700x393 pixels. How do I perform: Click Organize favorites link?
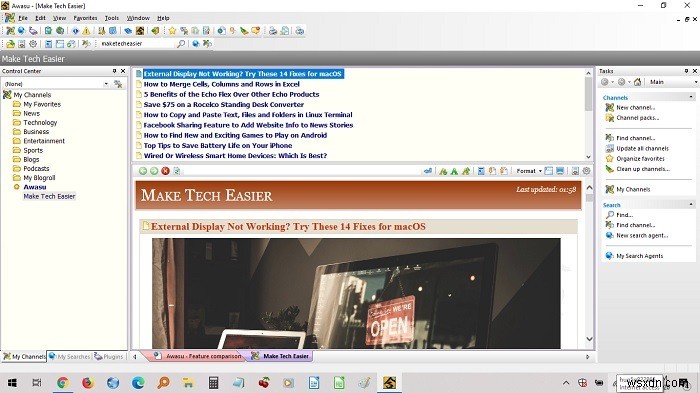click(640, 159)
